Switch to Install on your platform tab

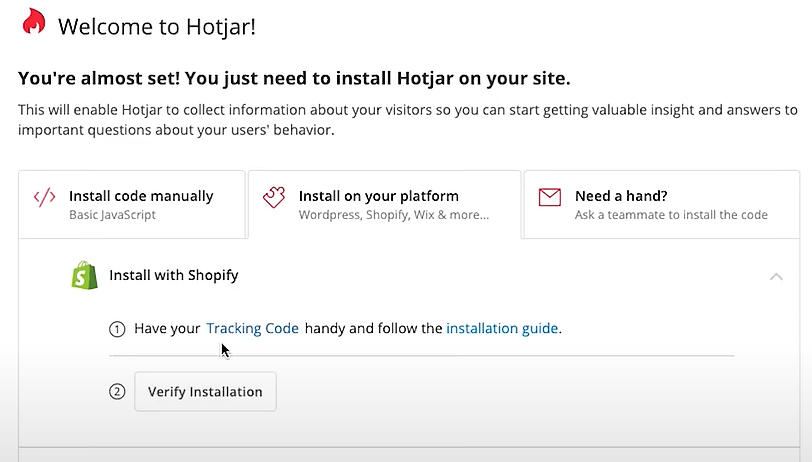[x=385, y=205]
